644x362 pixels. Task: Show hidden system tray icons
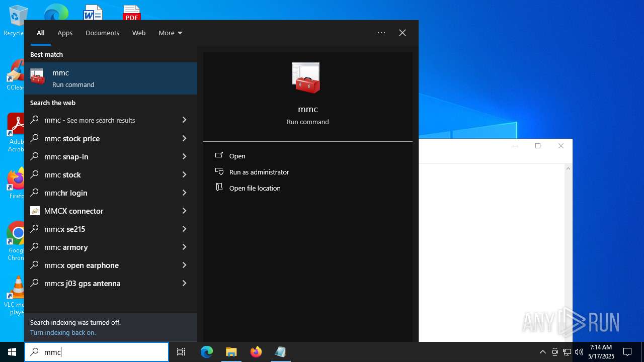pyautogui.click(x=542, y=352)
